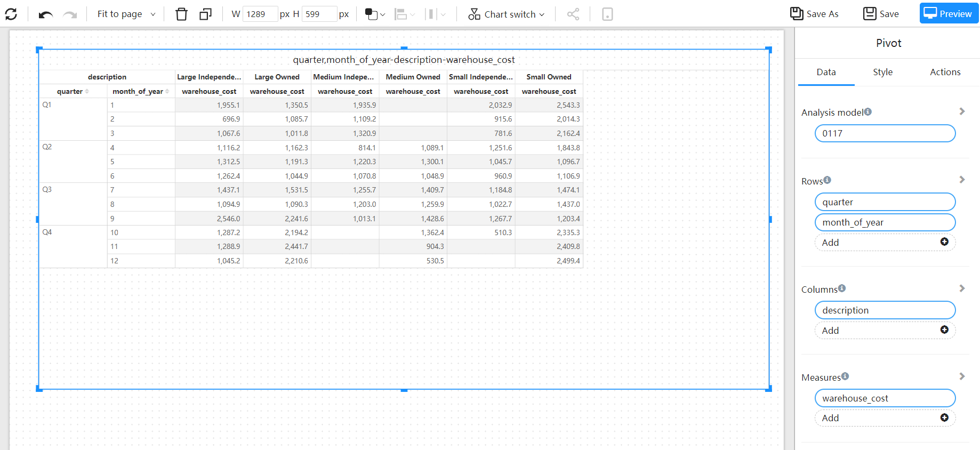
Task: Open the Preview mode
Action: coord(949,13)
